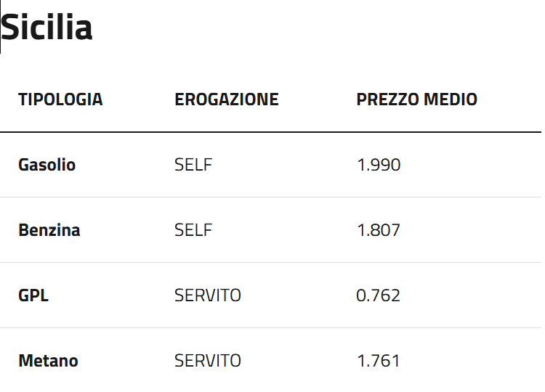Click the Gasolio price 1.990
This screenshot has width=545, height=392.
379,165
